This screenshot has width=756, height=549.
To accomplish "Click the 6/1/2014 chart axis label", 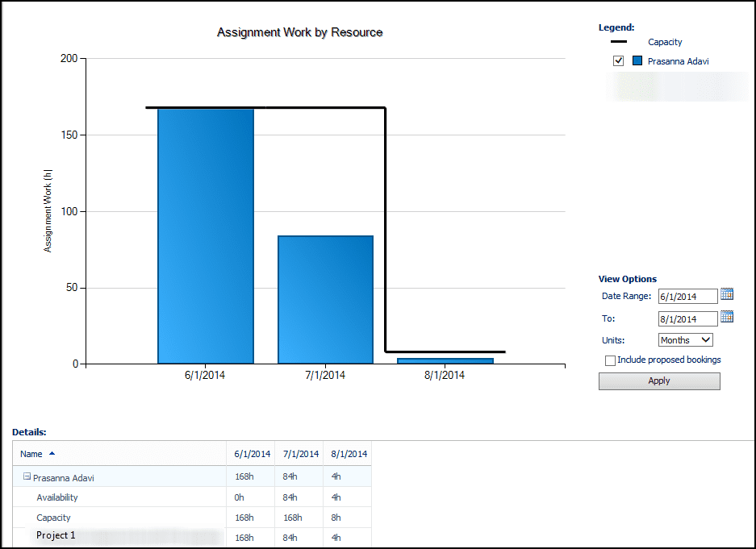I will 205,375.
